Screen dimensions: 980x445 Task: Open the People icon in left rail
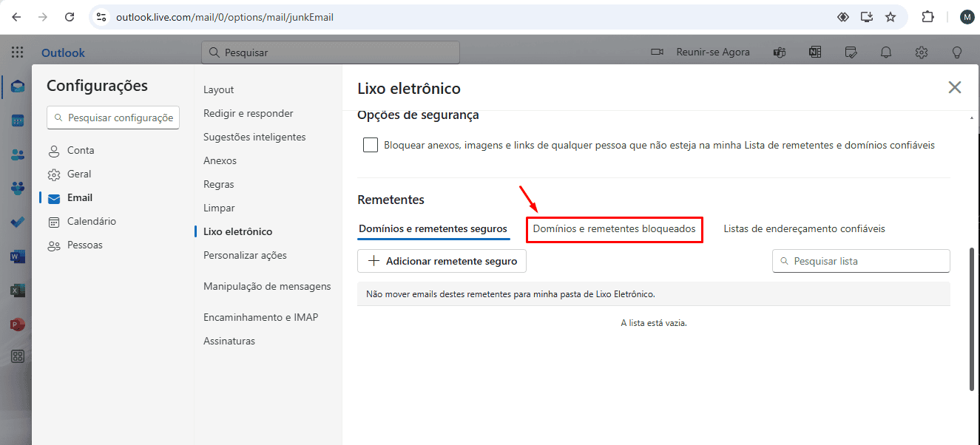[x=17, y=154]
